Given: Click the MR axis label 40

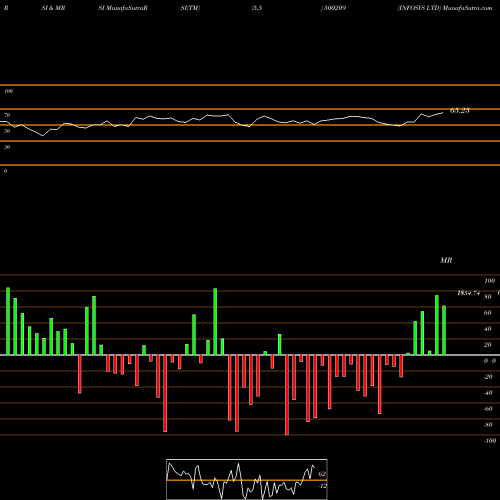Looking at the screenshot, I should point(487,329).
